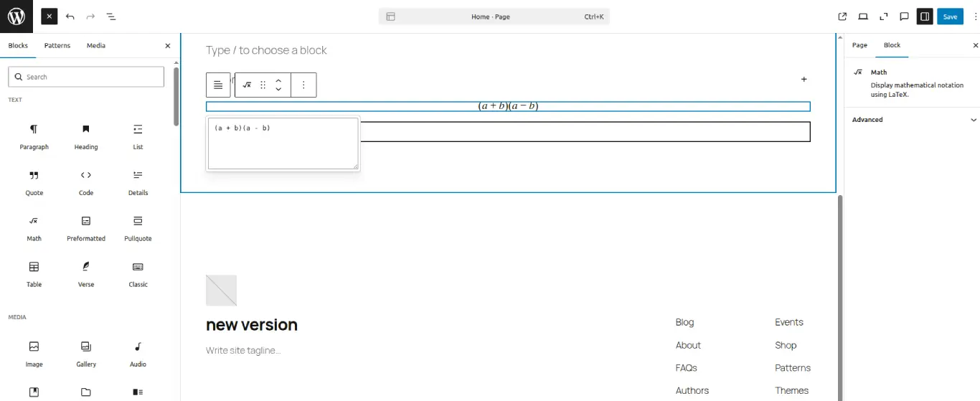The image size is (980, 401).
Task: Open the block Options menu
Action: point(303,85)
